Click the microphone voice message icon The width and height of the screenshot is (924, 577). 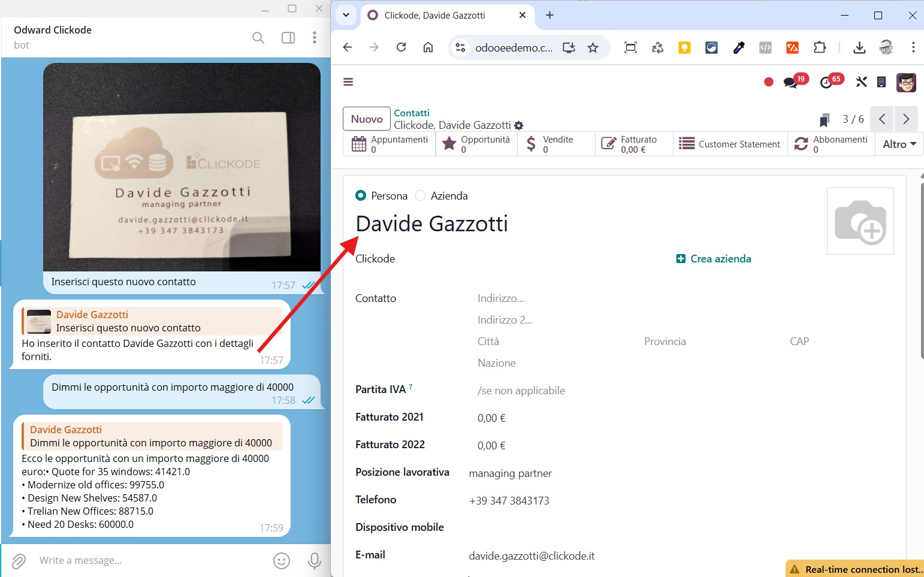(x=314, y=561)
